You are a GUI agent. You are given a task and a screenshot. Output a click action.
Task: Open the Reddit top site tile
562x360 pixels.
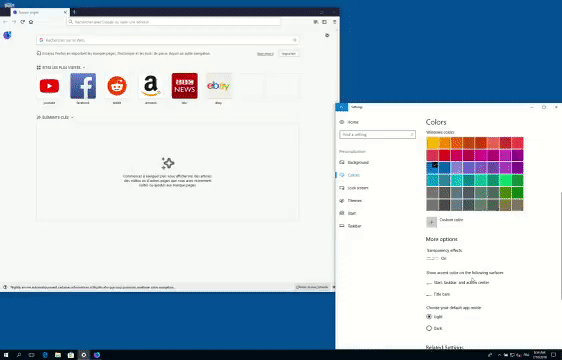coord(117,86)
